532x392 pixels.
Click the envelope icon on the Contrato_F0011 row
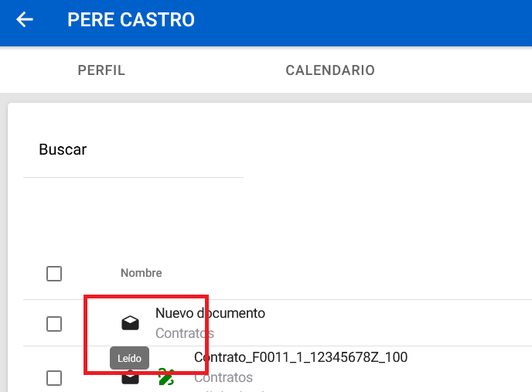(131, 379)
